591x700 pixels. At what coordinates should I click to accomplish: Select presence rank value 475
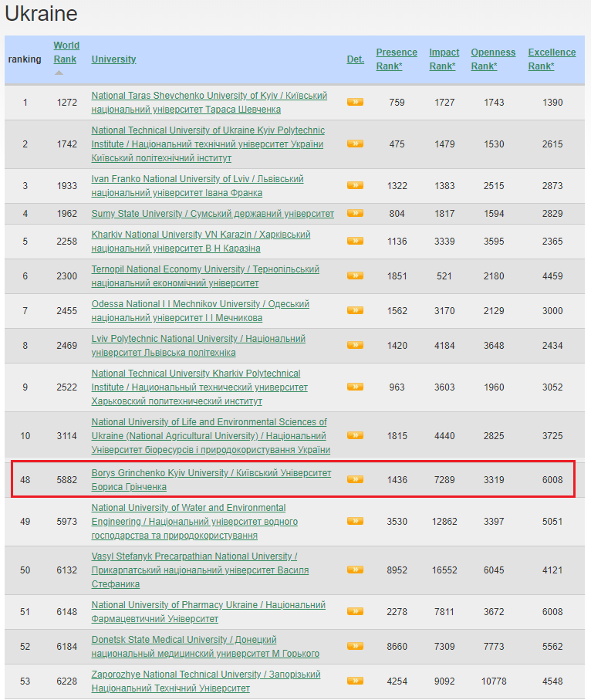(397, 144)
